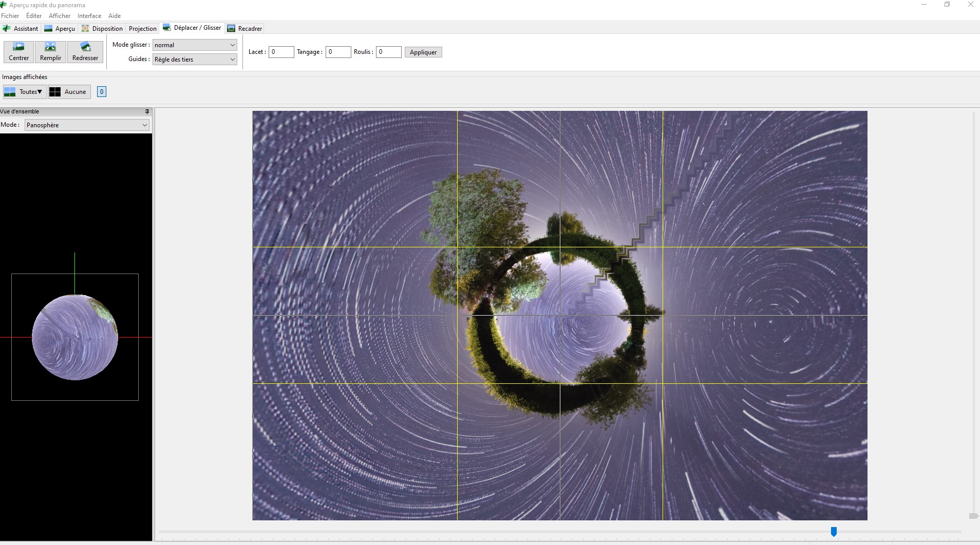Viewport: 980px width, 545px height.
Task: Click the Aucune black grid icon
Action: click(x=55, y=92)
